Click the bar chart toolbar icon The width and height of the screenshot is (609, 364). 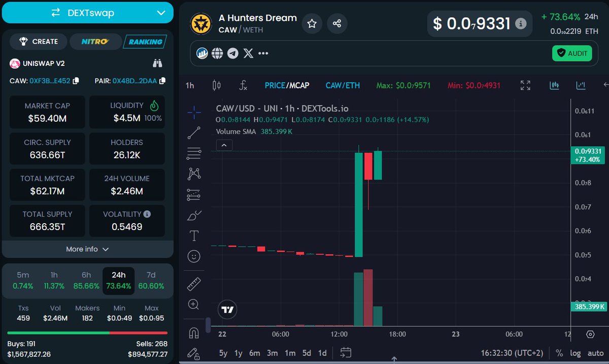(x=581, y=85)
